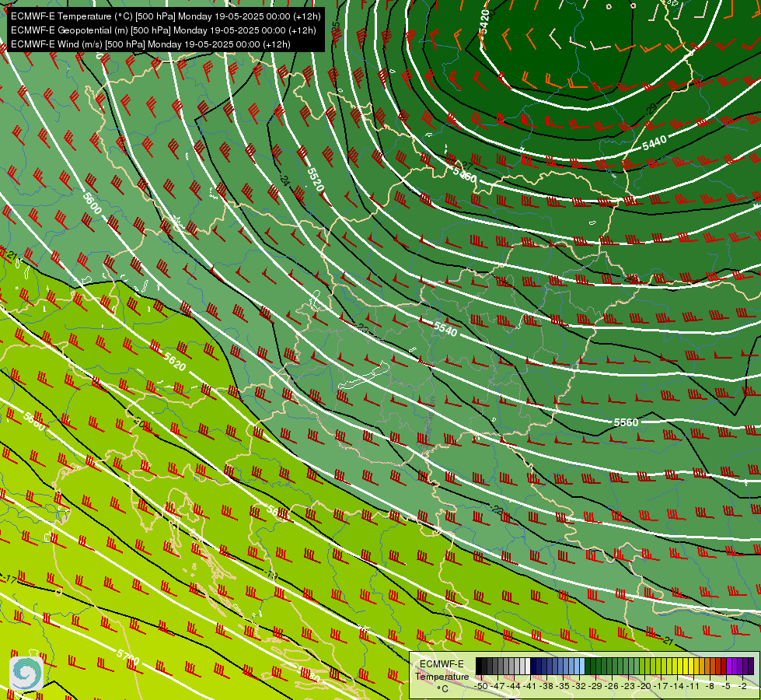
Task: Click the -23 isotherm label on the map
Action: 362,328
